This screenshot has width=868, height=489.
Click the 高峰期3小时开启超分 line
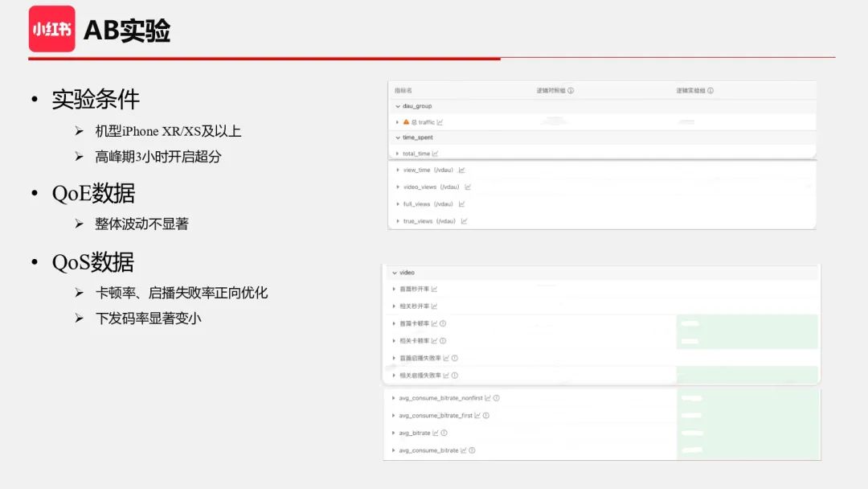(x=158, y=157)
